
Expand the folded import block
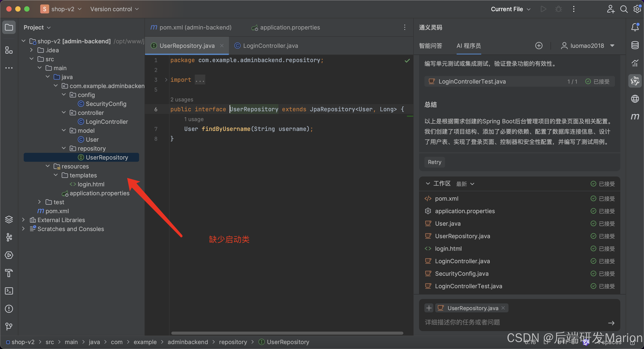166,80
